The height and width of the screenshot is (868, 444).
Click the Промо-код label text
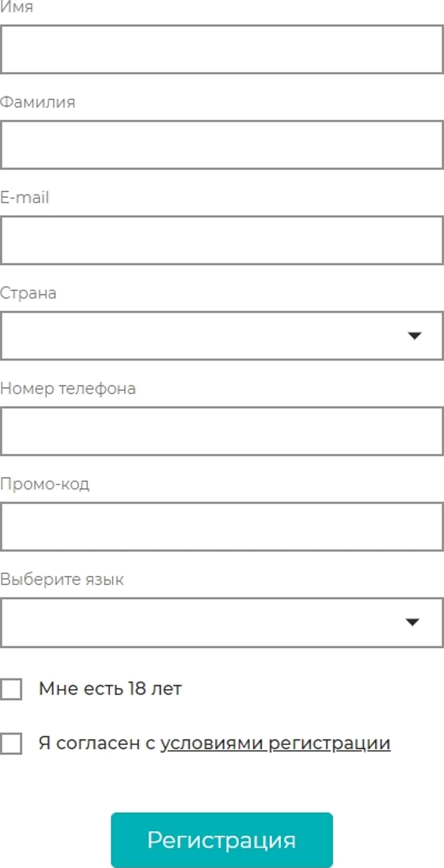pyautogui.click(x=45, y=484)
